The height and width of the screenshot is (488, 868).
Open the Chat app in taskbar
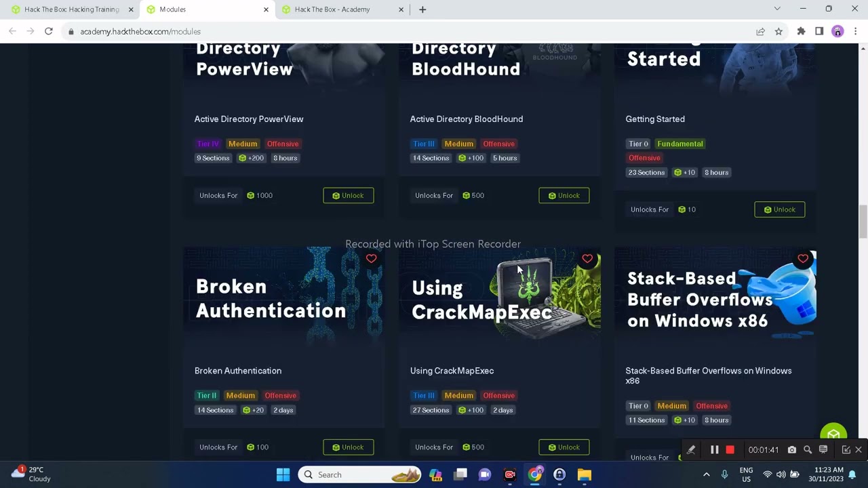coord(485,474)
